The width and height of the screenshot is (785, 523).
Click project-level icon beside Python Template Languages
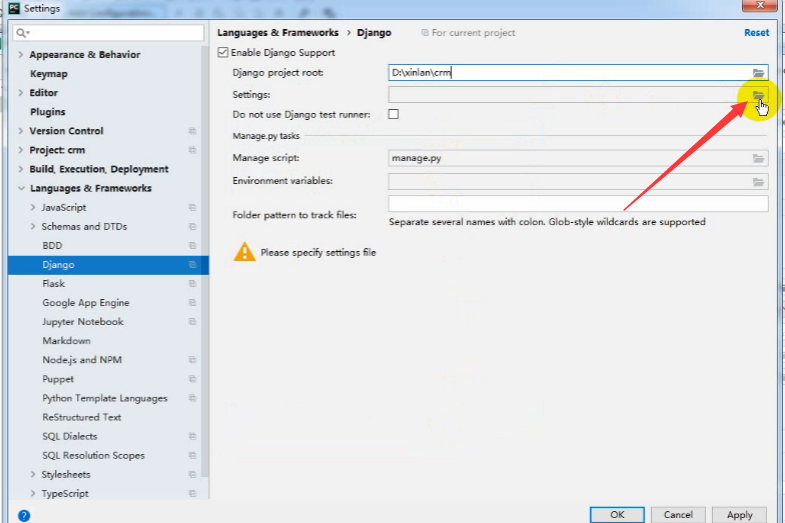click(192, 398)
